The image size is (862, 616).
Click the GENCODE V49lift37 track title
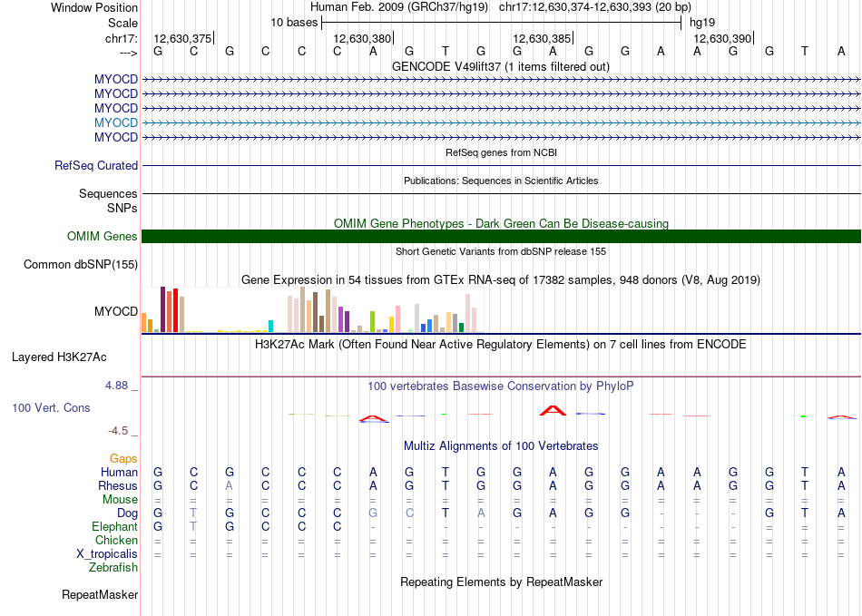(x=501, y=66)
